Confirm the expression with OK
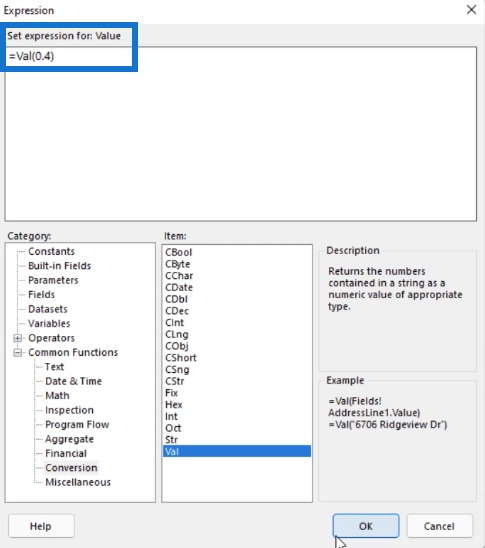This screenshot has width=485, height=548. coord(366,526)
